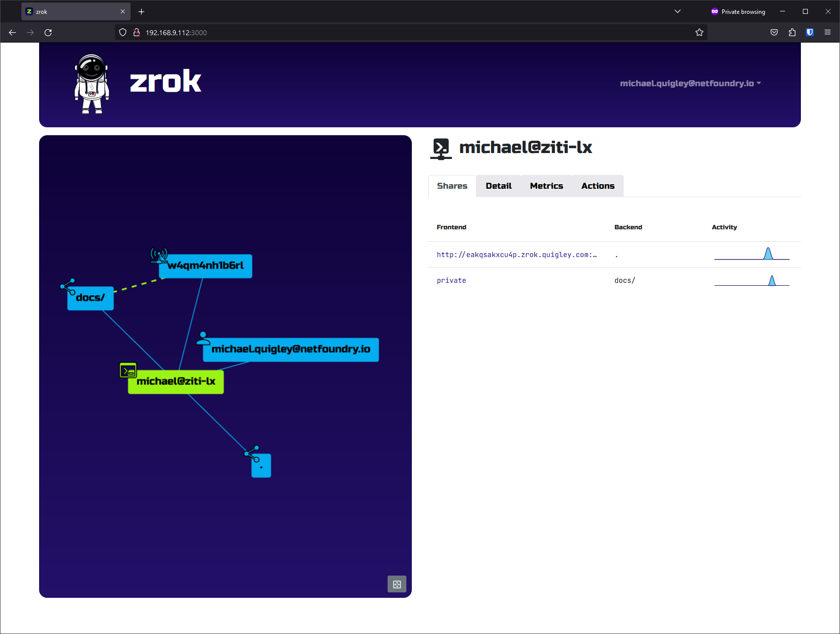Image resolution: width=840 pixels, height=634 pixels.
Task: Click the docs/ activity sparkline chart
Action: [752, 280]
